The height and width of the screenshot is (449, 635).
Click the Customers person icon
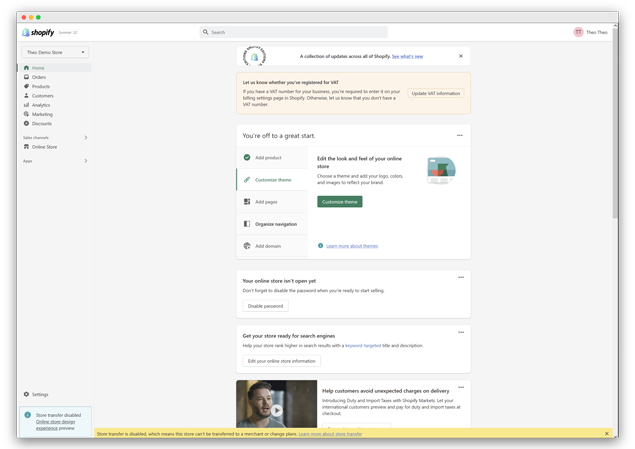tap(26, 96)
